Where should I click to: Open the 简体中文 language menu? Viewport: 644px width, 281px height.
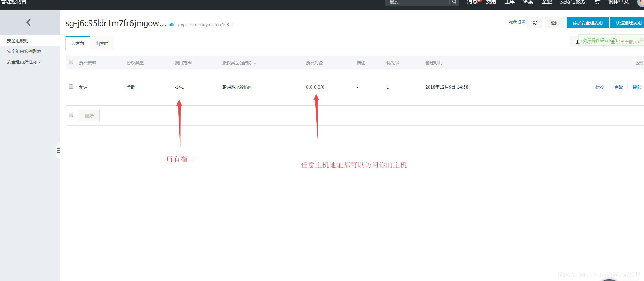tap(618, 2)
